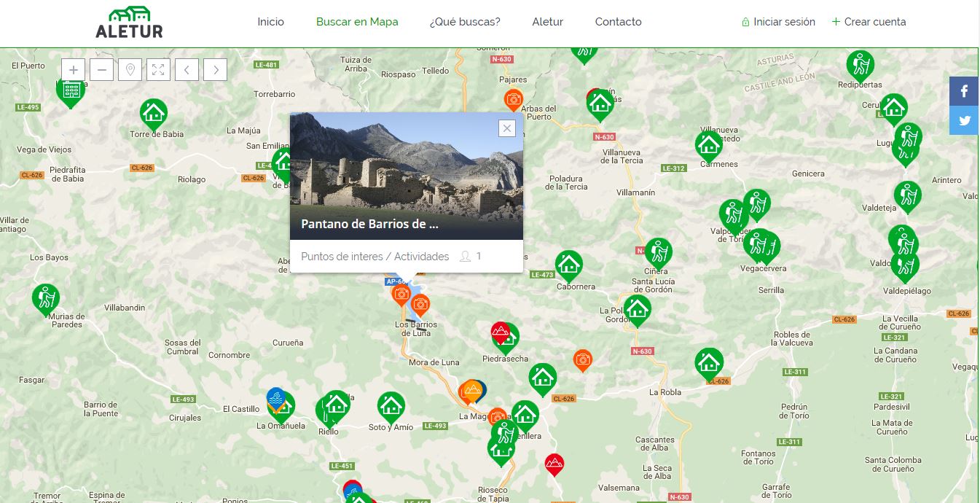Viewport: 980px width, 503px height.
Task: Select the house marker at La Pola de Gordón
Action: click(637, 310)
